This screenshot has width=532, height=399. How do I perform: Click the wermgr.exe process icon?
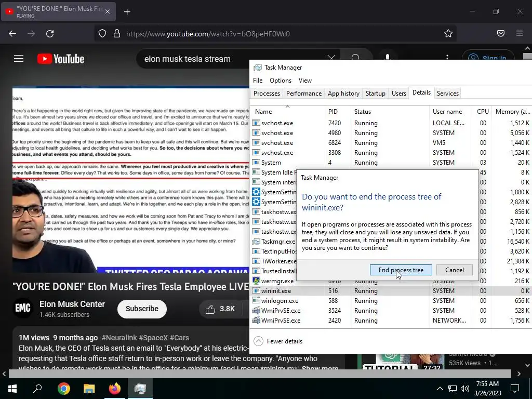coord(256,281)
